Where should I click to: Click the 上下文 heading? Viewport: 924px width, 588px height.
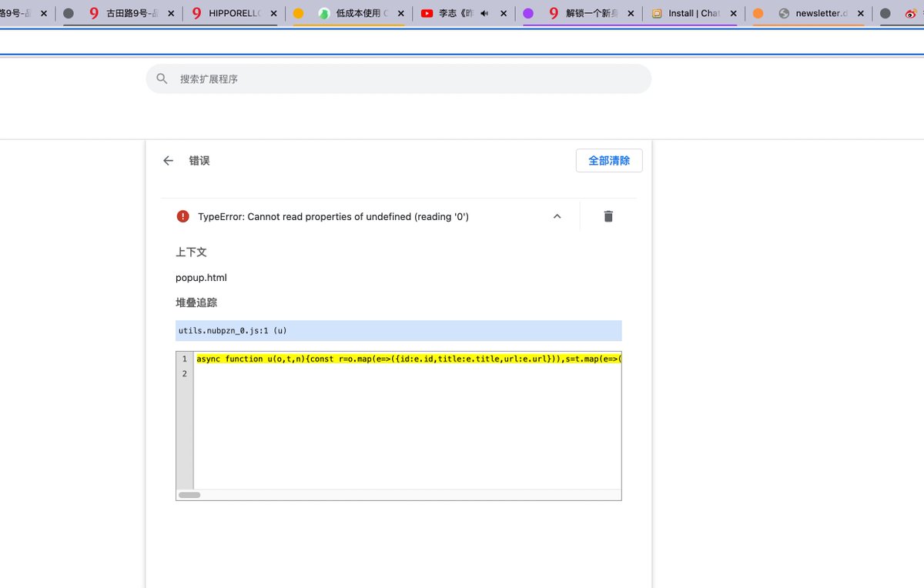point(191,252)
